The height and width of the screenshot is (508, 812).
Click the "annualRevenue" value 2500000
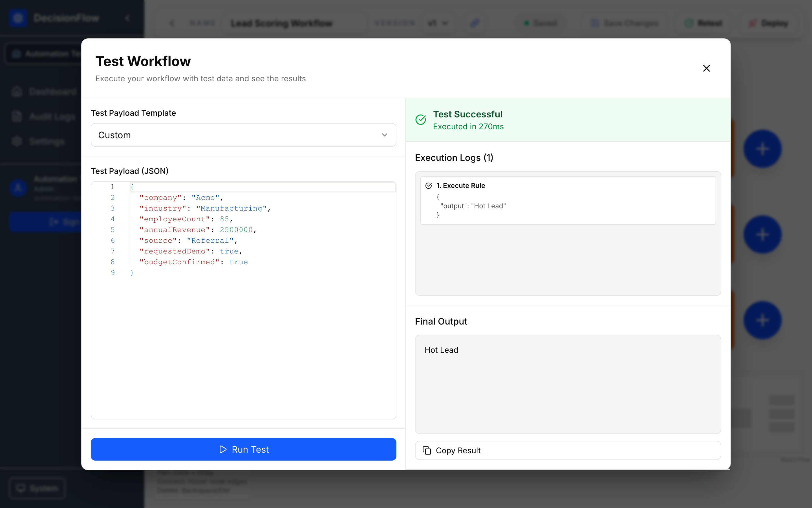click(236, 230)
